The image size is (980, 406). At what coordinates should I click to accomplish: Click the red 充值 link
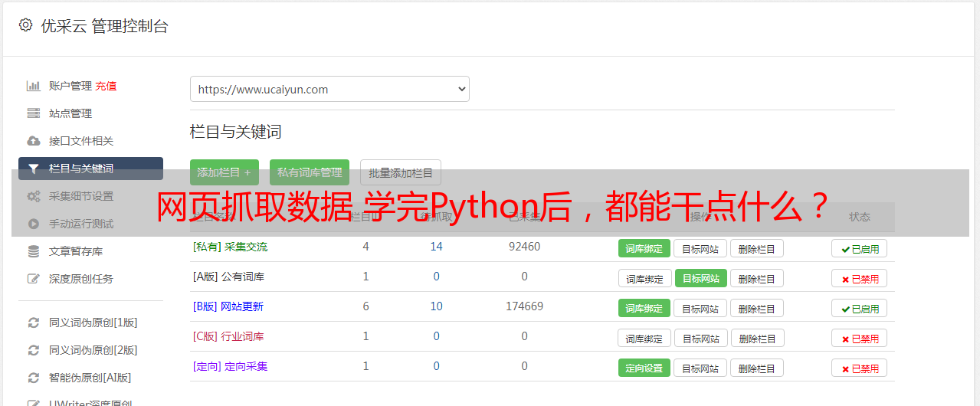tap(107, 86)
